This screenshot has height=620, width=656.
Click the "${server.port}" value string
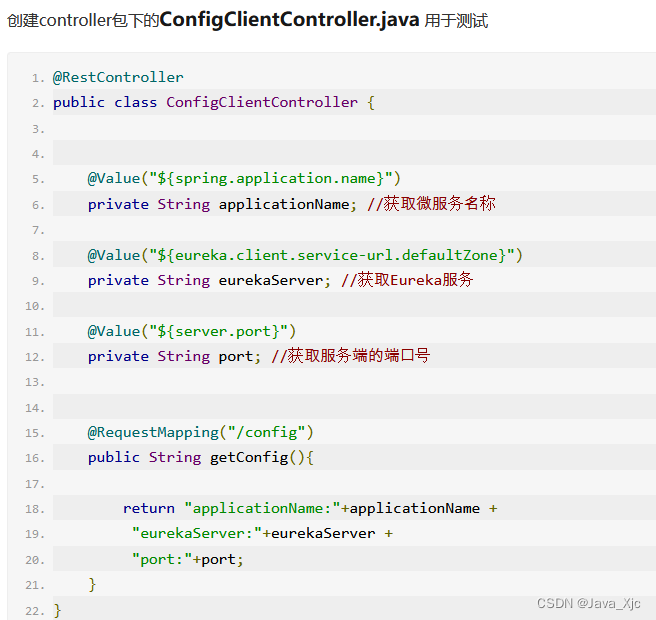tap(218, 331)
